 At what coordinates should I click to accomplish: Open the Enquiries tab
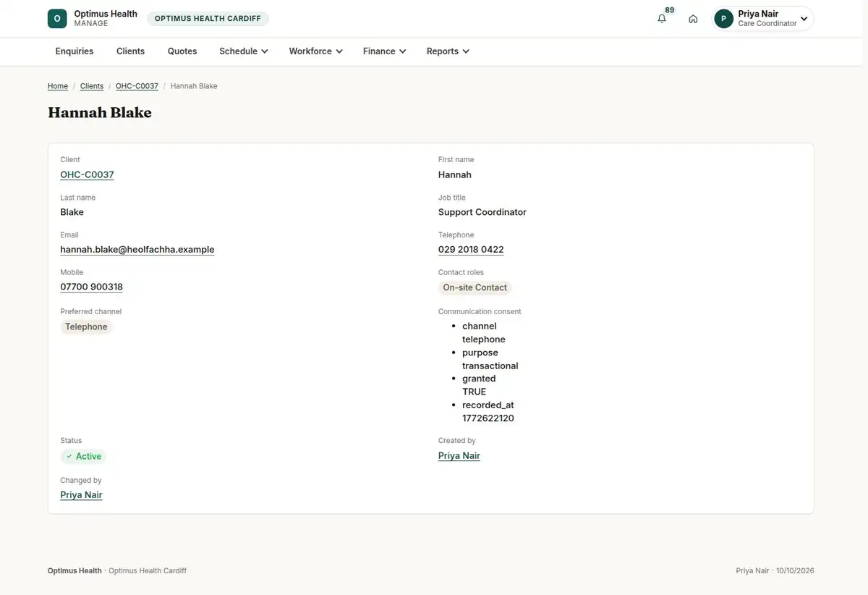click(x=75, y=51)
